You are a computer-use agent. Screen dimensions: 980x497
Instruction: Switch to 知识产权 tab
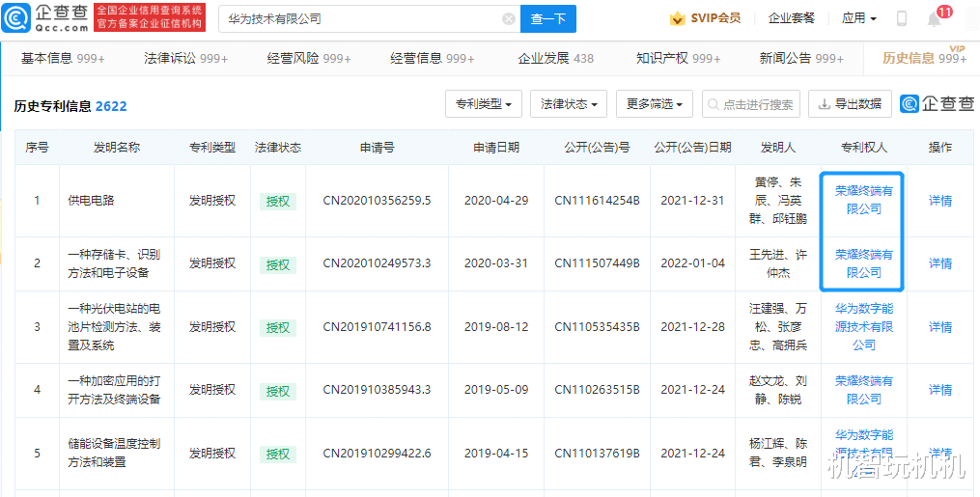[x=679, y=58]
